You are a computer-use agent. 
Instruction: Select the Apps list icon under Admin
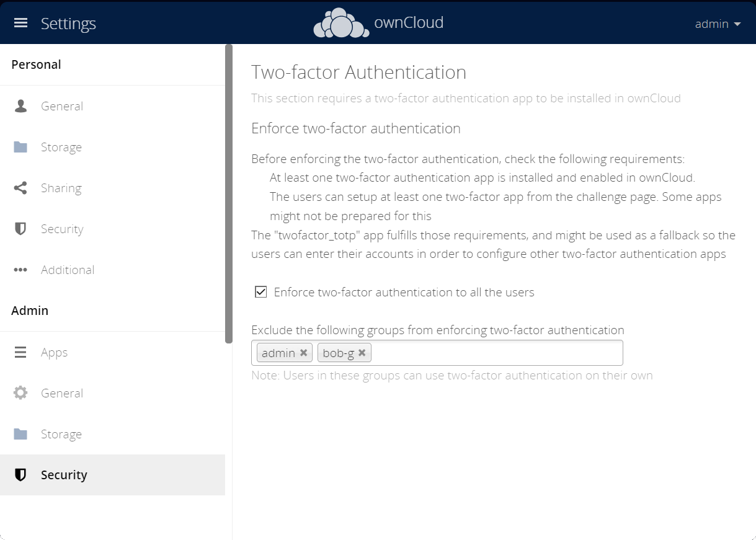pyautogui.click(x=20, y=352)
